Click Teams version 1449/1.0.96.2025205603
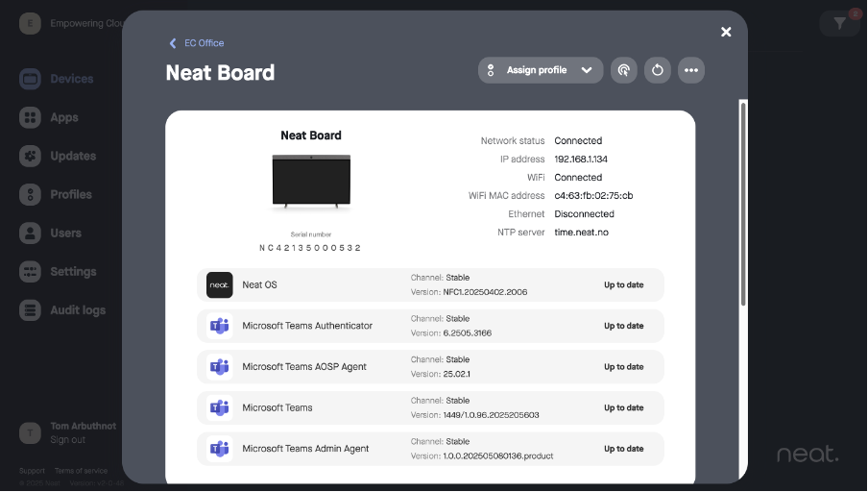 (491, 415)
